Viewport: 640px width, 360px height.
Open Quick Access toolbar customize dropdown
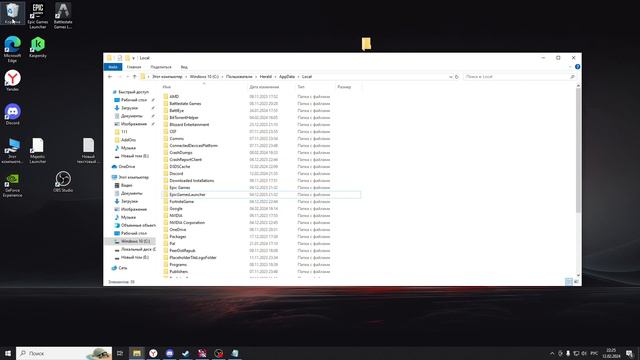(x=133, y=58)
